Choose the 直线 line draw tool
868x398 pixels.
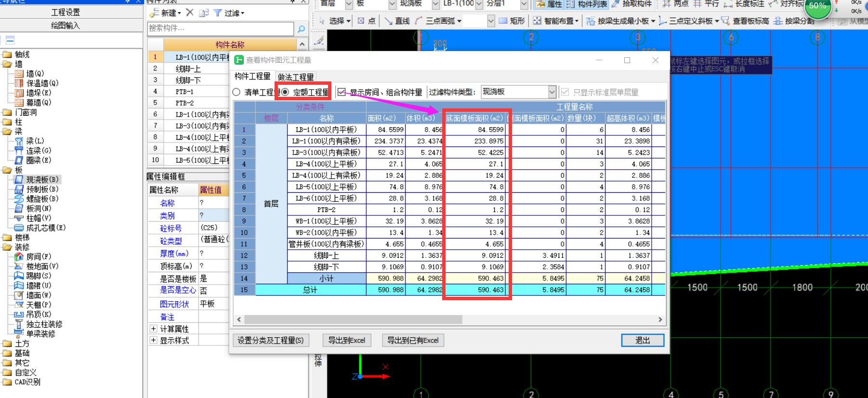397,21
